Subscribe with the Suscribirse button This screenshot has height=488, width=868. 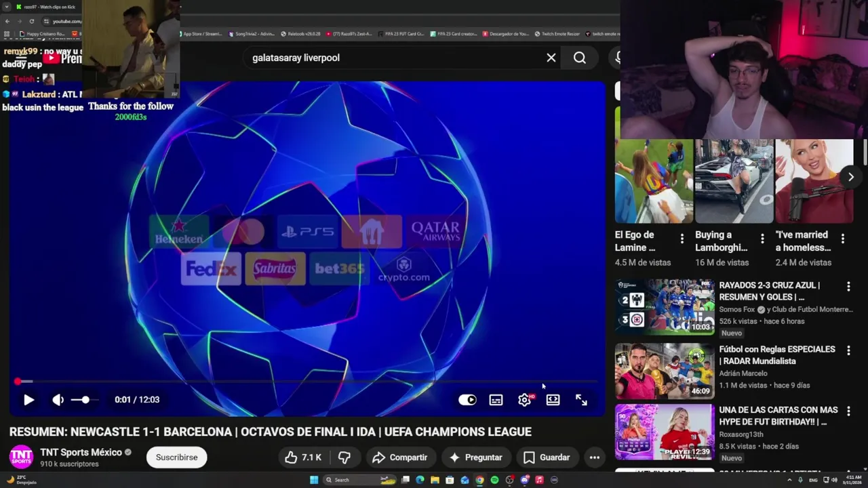click(x=177, y=457)
